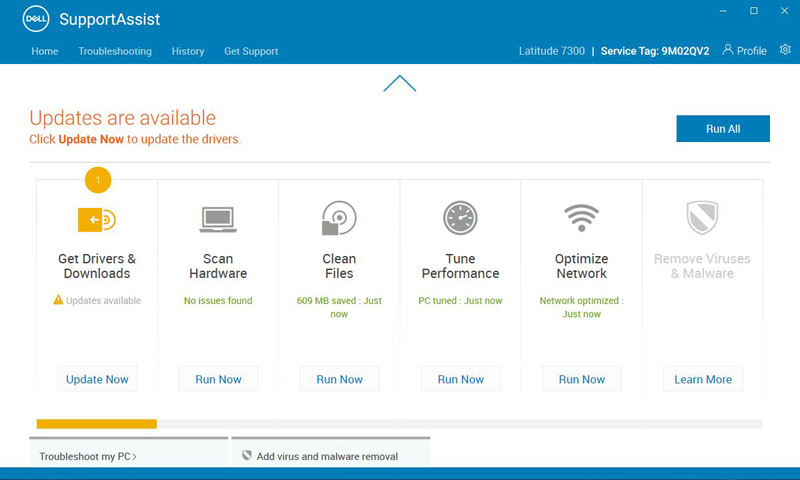Image resolution: width=800 pixels, height=480 pixels.
Task: Click the Get Drivers & Downloads title
Action: click(x=97, y=266)
